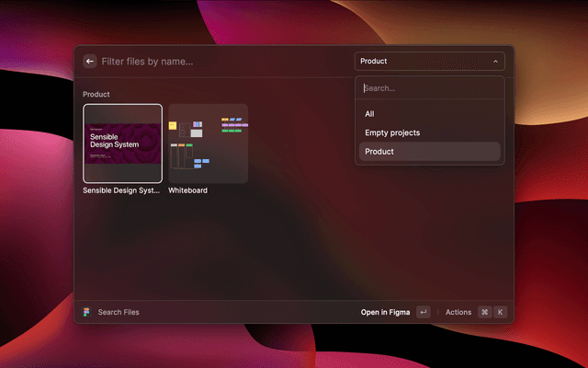This screenshot has height=368, width=588.
Task: Click the Search field inside the dropdown
Action: click(x=429, y=88)
